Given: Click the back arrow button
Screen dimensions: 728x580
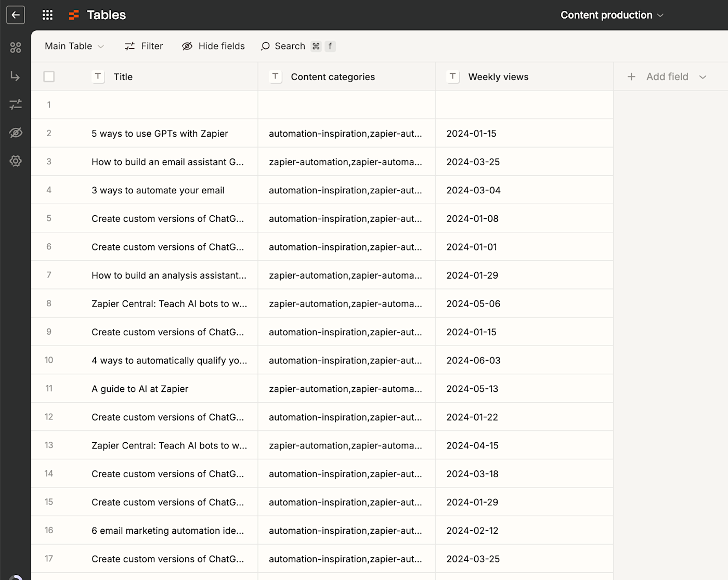Looking at the screenshot, I should (x=16, y=15).
